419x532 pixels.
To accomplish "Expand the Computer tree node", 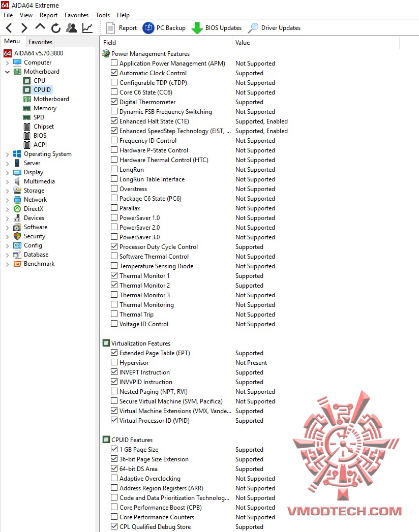I will [x=8, y=63].
